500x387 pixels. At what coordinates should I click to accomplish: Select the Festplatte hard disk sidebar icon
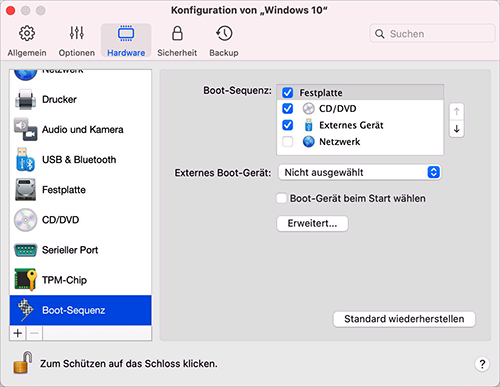(x=25, y=190)
